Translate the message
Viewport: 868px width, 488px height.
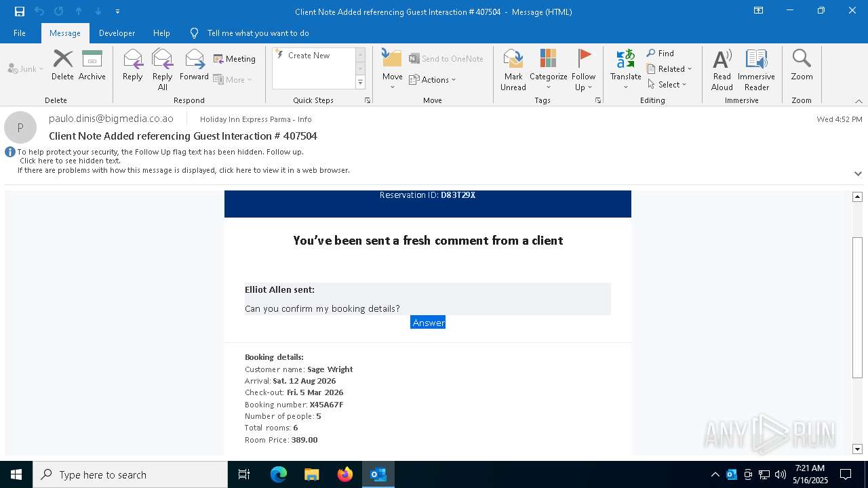click(625, 70)
